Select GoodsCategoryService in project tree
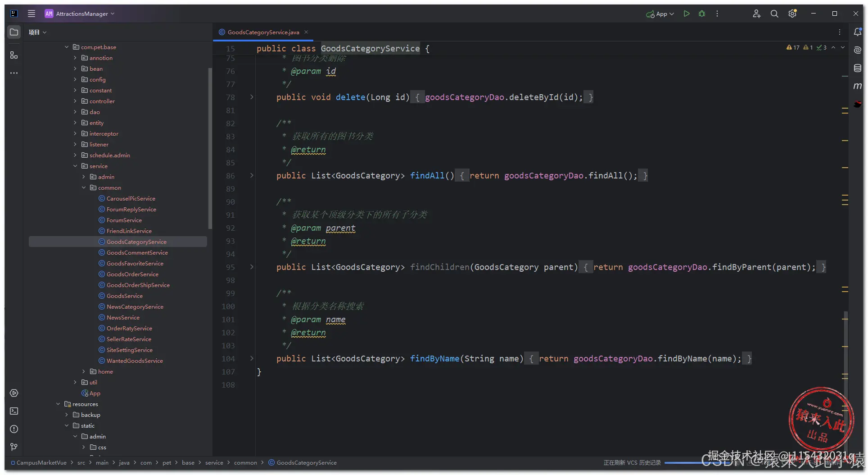 click(x=118, y=242)
